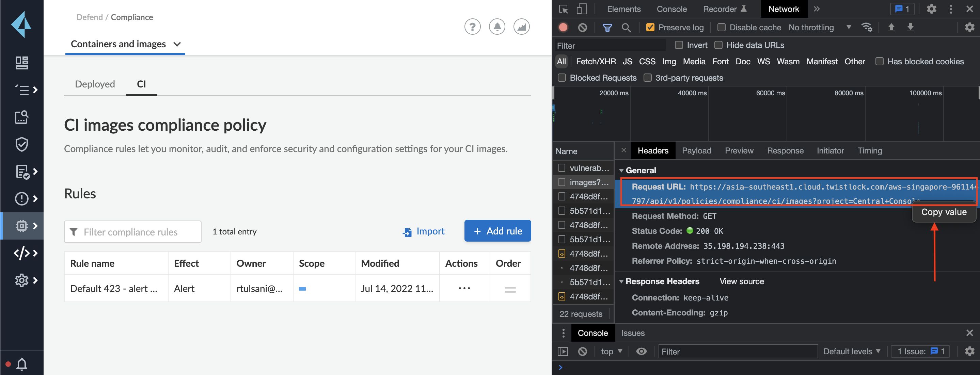Viewport: 980px width, 375px height.
Task: Click the clear network log icon
Action: [x=582, y=27]
